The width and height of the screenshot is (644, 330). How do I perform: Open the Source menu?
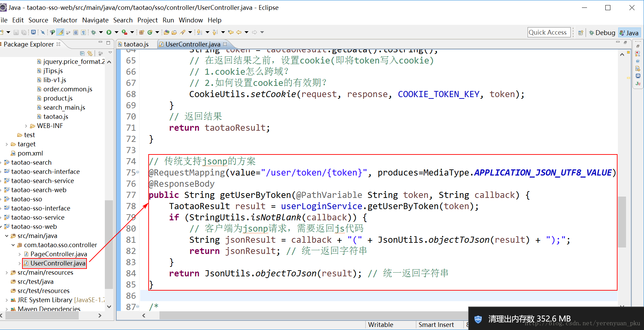tap(38, 20)
